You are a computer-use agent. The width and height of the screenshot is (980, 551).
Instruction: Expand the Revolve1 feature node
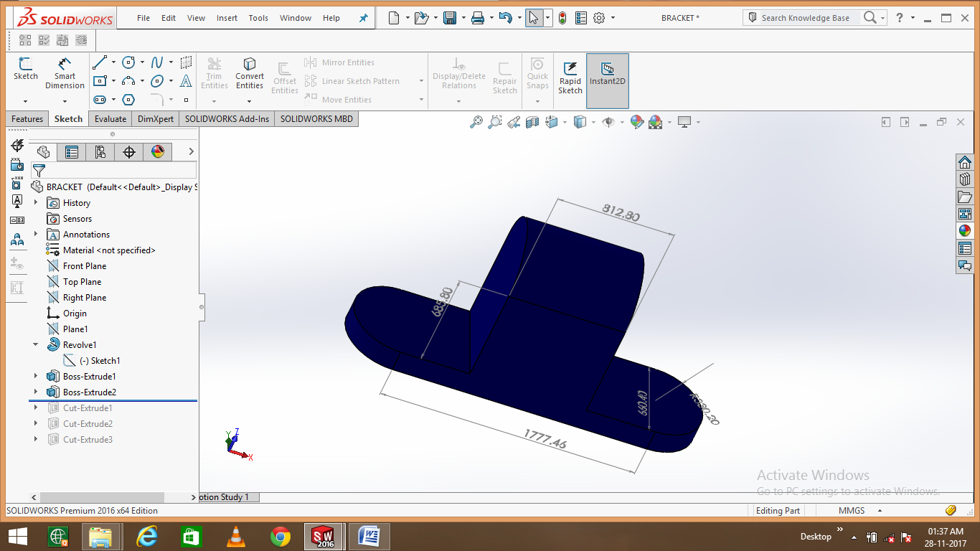tap(35, 344)
